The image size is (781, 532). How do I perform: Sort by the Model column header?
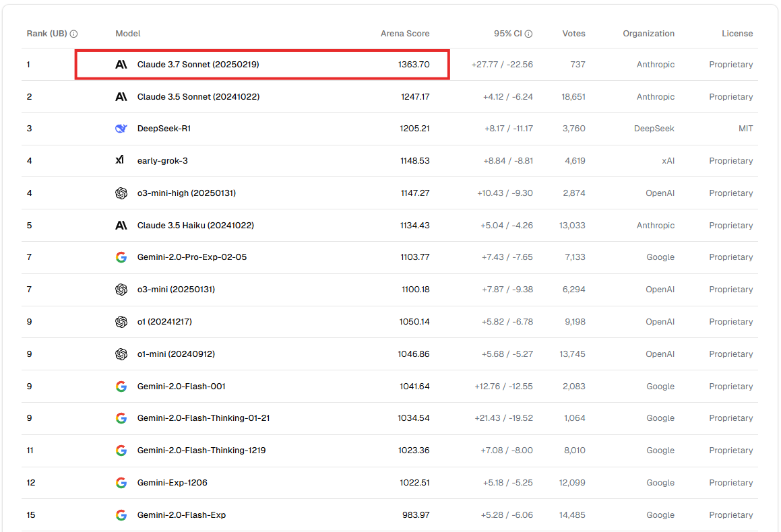pyautogui.click(x=128, y=34)
